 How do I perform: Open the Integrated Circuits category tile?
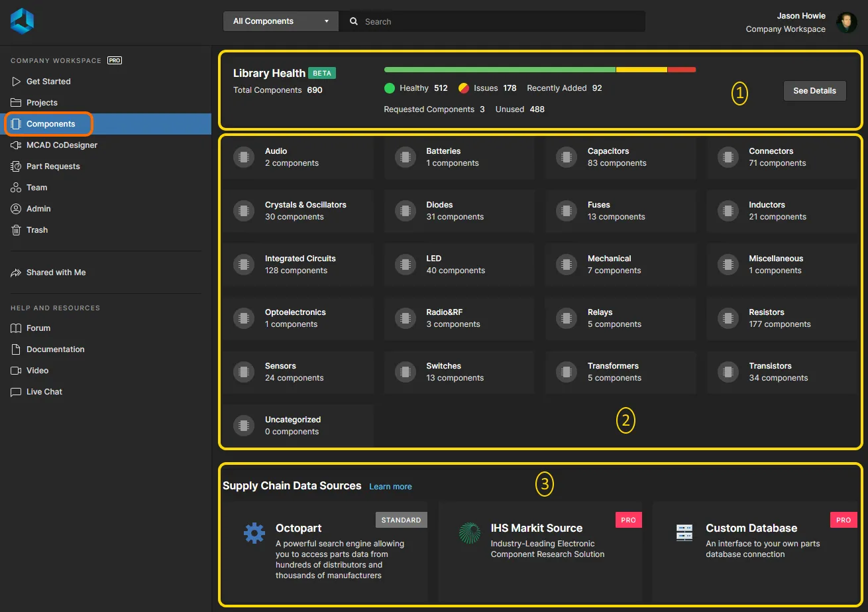point(298,265)
